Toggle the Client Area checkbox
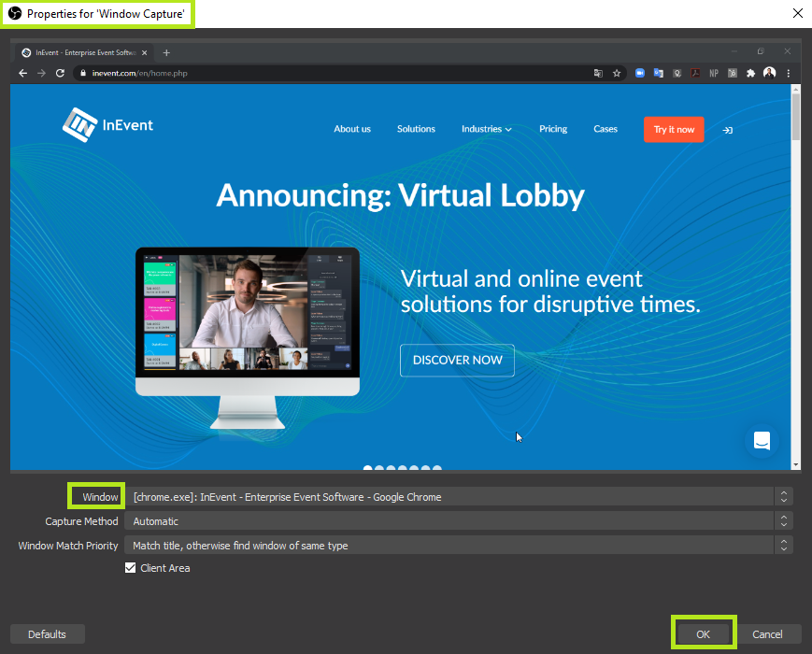 pyautogui.click(x=131, y=567)
